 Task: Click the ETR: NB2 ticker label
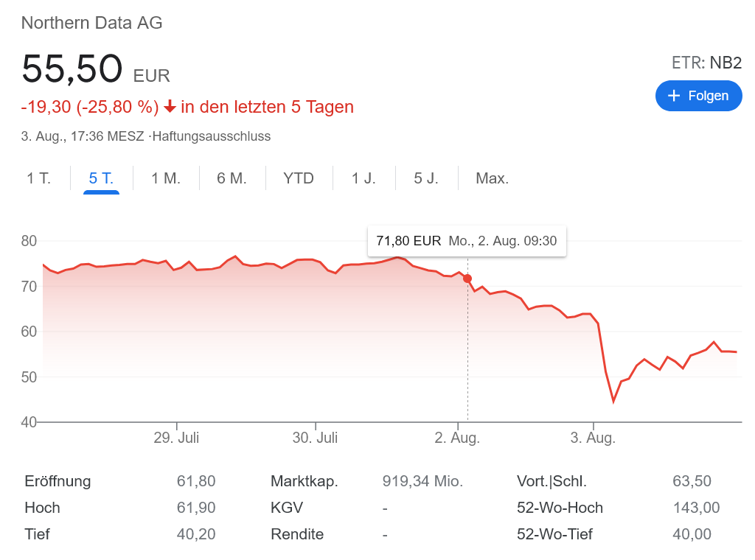[x=706, y=63]
